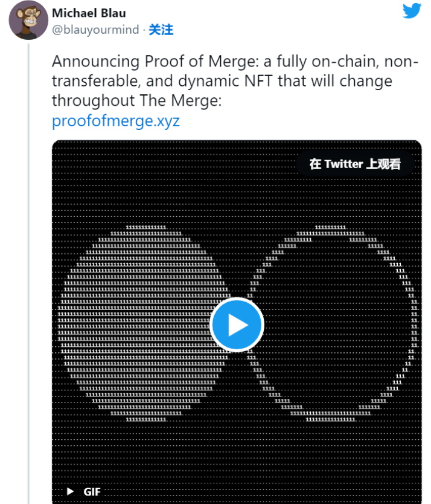The image size is (431, 504).
Task: Click the phrase "throughout The Merge:"
Action: point(136,100)
